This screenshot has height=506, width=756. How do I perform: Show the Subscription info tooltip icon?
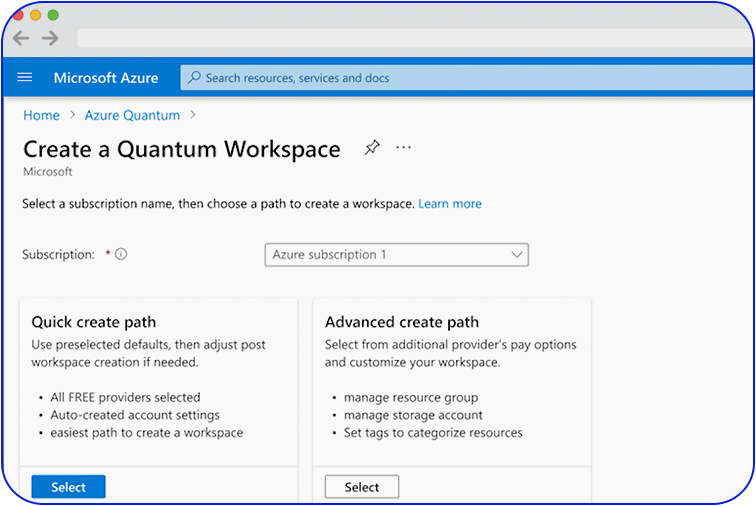coord(121,254)
